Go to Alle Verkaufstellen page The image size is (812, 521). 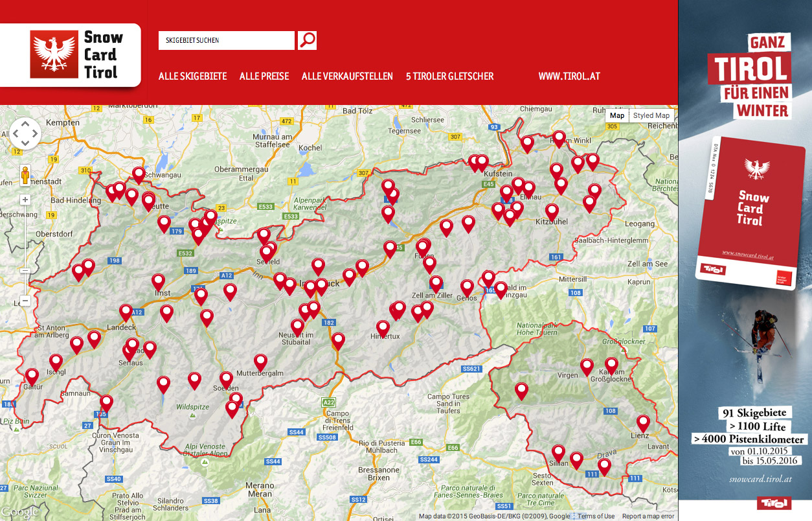pos(347,76)
